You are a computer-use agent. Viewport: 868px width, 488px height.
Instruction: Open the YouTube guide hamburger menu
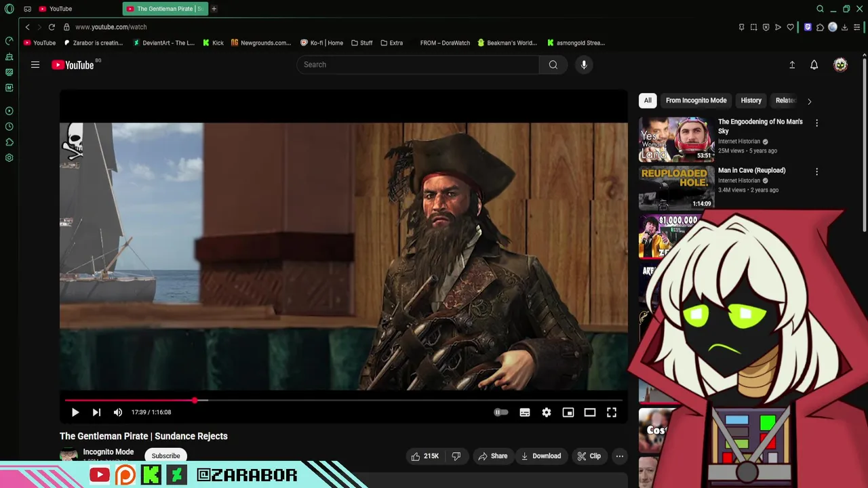(35, 64)
